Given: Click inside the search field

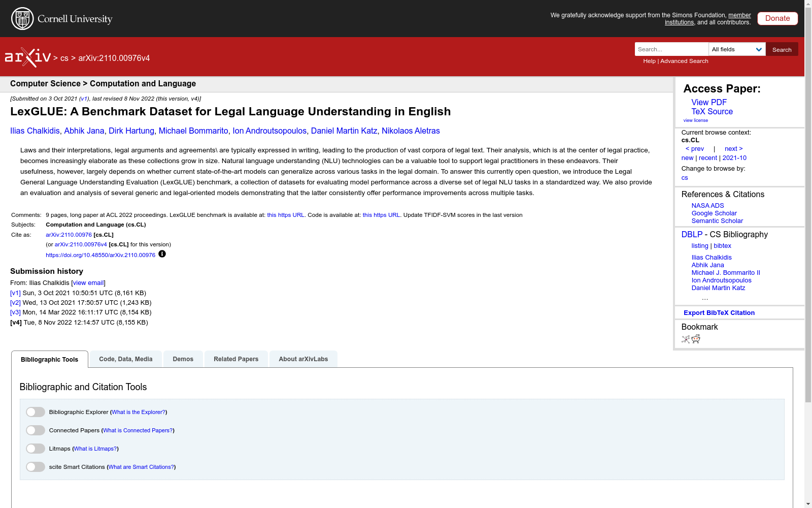Looking at the screenshot, I should click(671, 49).
